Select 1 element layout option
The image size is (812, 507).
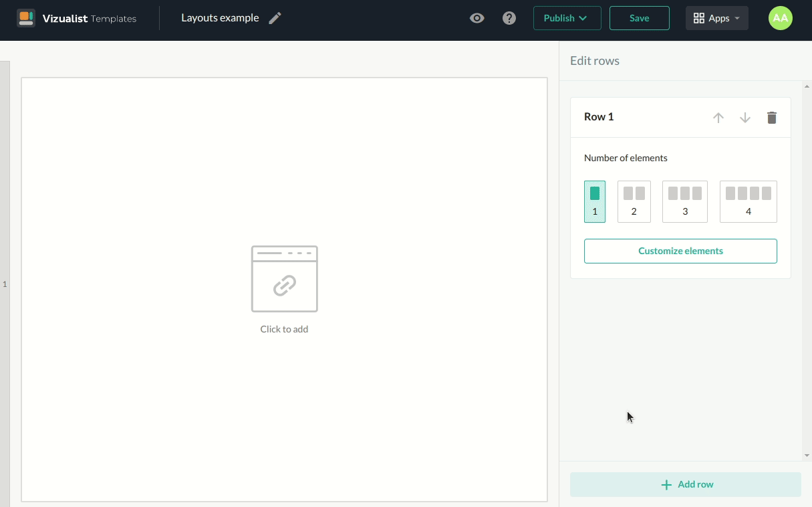pos(595,201)
